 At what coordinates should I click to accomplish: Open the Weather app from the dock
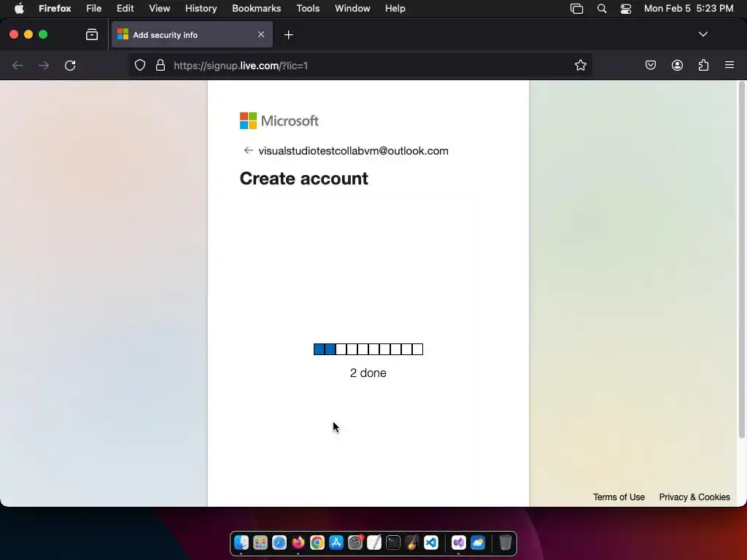point(477,542)
